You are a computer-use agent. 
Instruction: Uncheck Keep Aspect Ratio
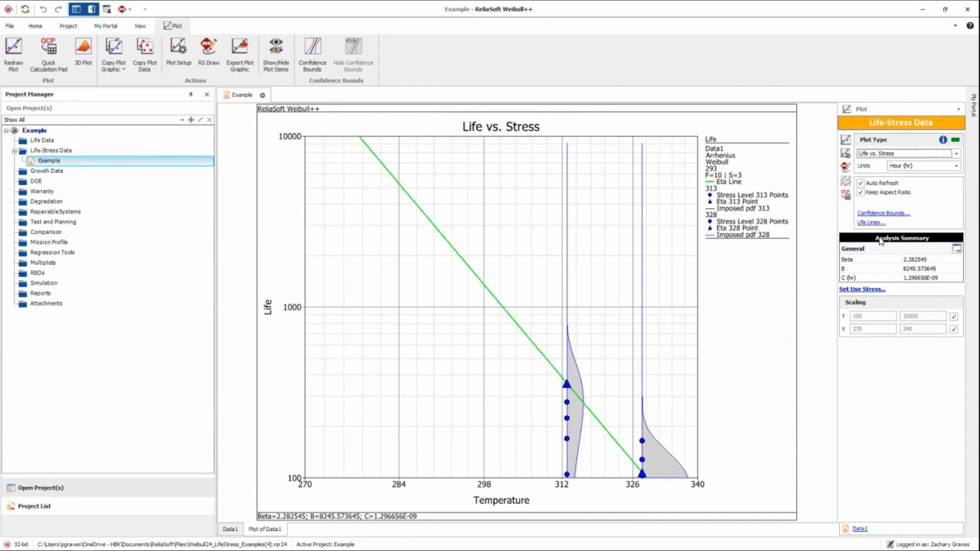tap(861, 192)
